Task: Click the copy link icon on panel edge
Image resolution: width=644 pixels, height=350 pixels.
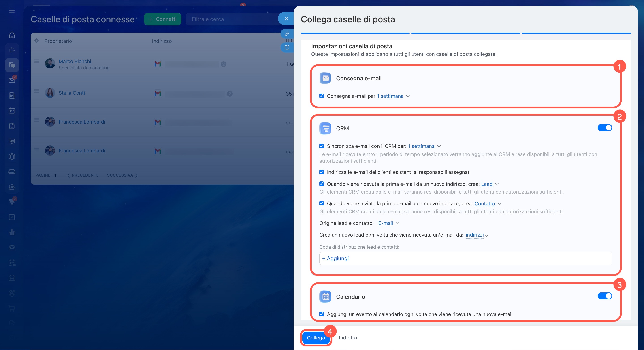Action: click(x=287, y=34)
